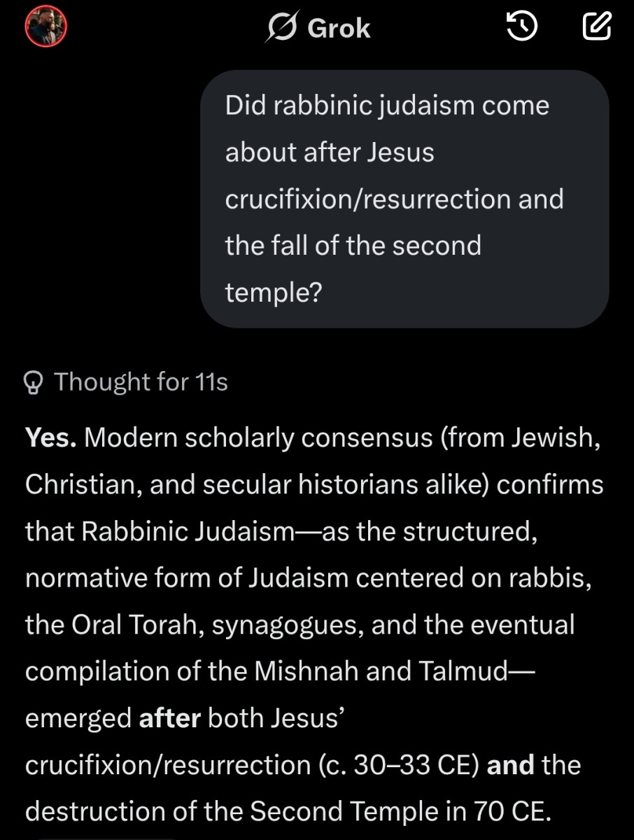Viewport: 634px width, 840px height.
Task: Click the lightbulb thinking icon
Action: coord(34,382)
